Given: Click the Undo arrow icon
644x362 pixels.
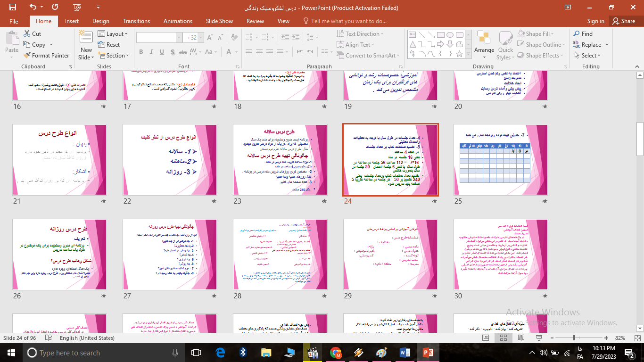Looking at the screenshot, I should [33, 7].
